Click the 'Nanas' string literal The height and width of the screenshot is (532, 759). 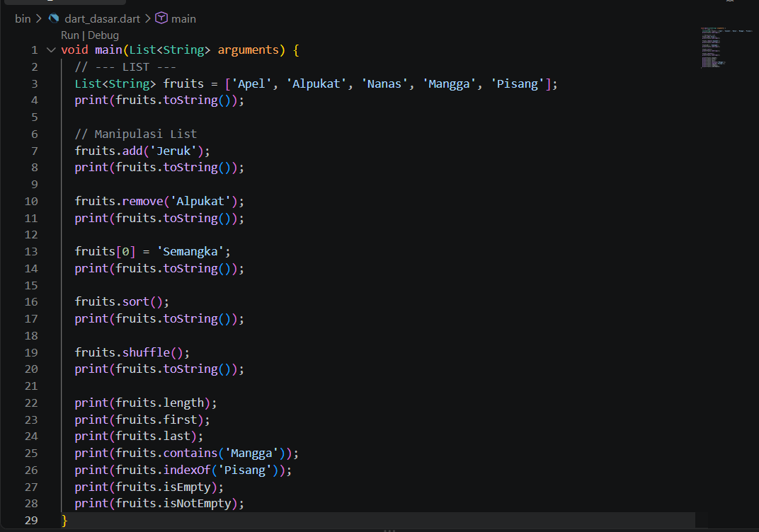[x=384, y=83]
